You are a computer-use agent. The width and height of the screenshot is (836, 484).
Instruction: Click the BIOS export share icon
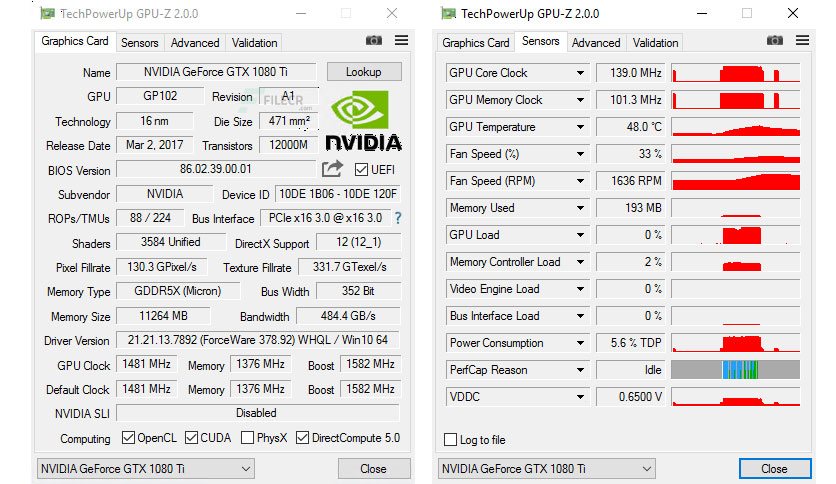(332, 169)
